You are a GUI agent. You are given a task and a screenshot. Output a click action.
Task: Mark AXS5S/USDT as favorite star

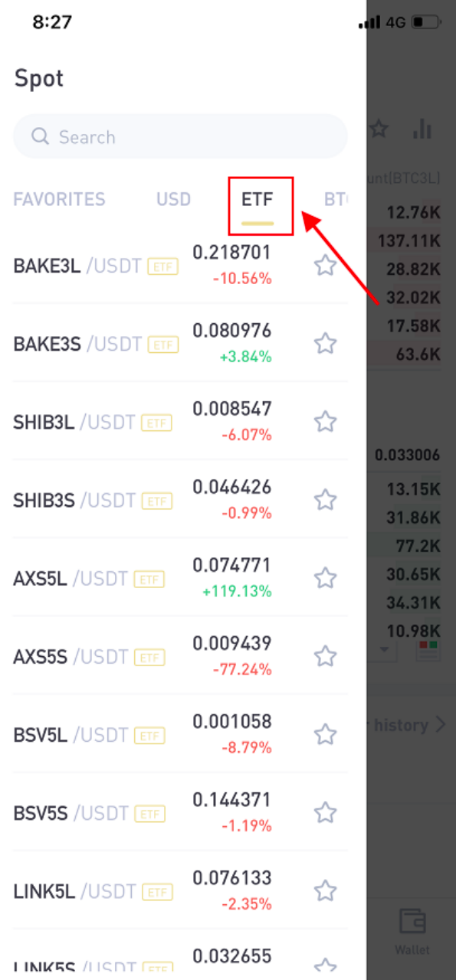tap(326, 656)
